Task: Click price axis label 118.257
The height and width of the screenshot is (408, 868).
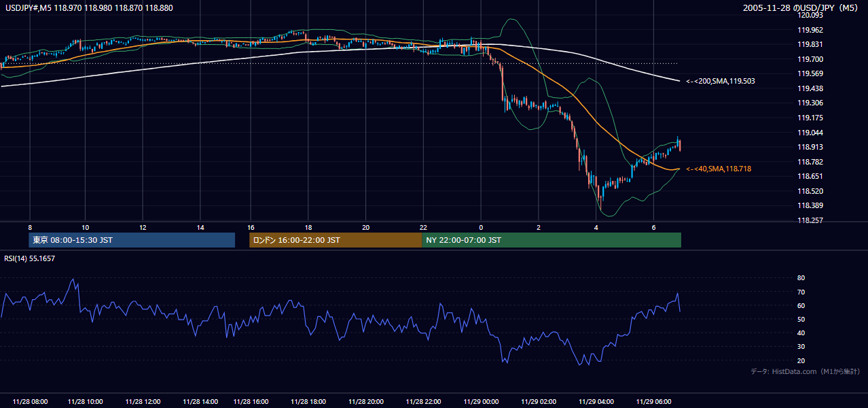Action: [810, 220]
